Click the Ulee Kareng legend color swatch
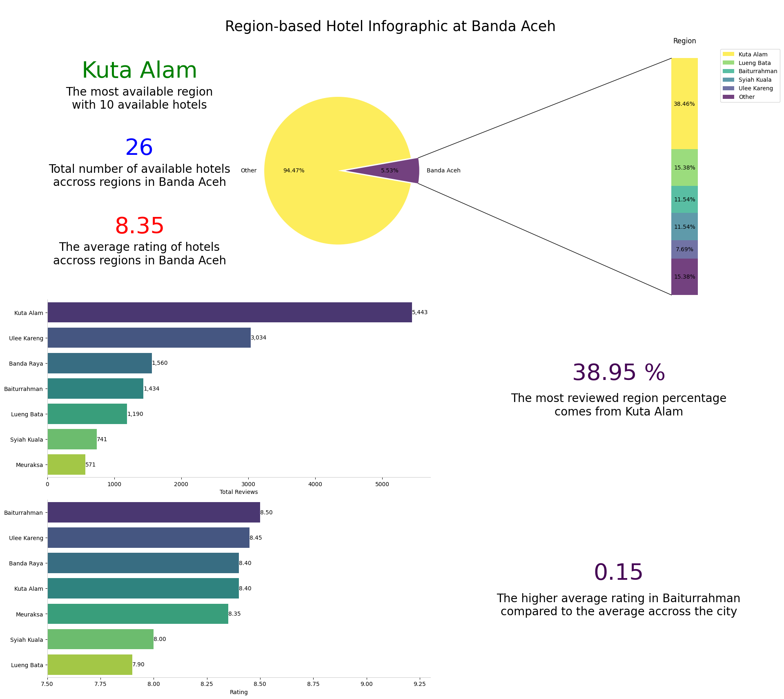Screen dimensions: 784x699 (728, 88)
